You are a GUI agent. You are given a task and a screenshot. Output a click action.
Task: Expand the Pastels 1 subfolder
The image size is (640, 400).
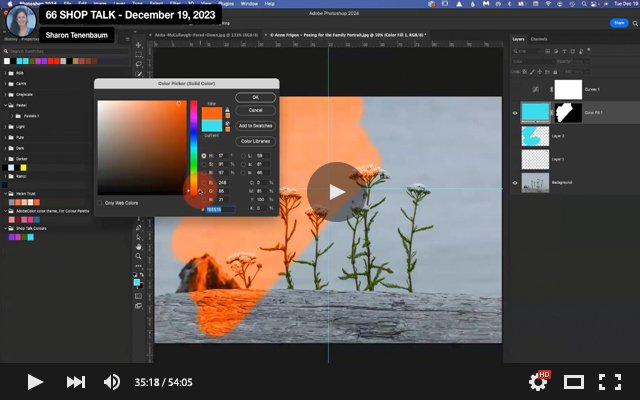tap(12, 116)
